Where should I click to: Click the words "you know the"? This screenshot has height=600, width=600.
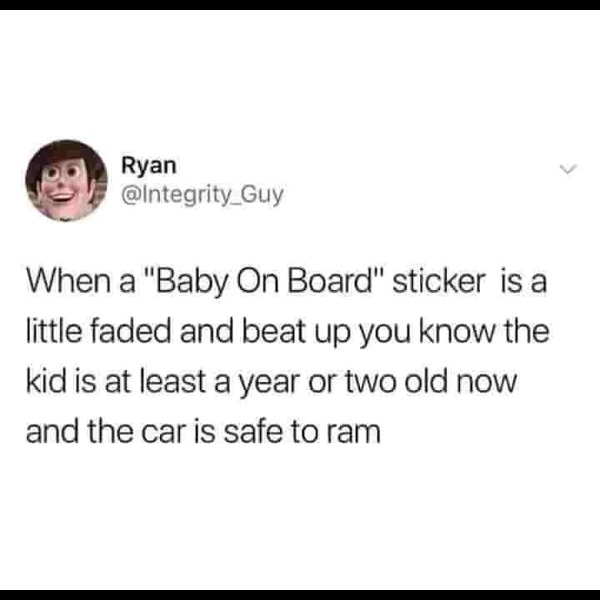click(454, 334)
